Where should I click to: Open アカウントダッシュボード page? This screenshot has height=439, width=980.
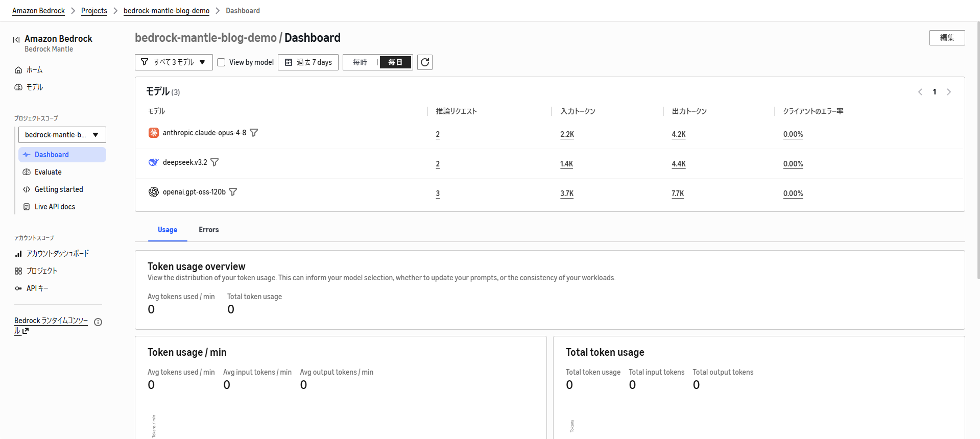click(58, 254)
